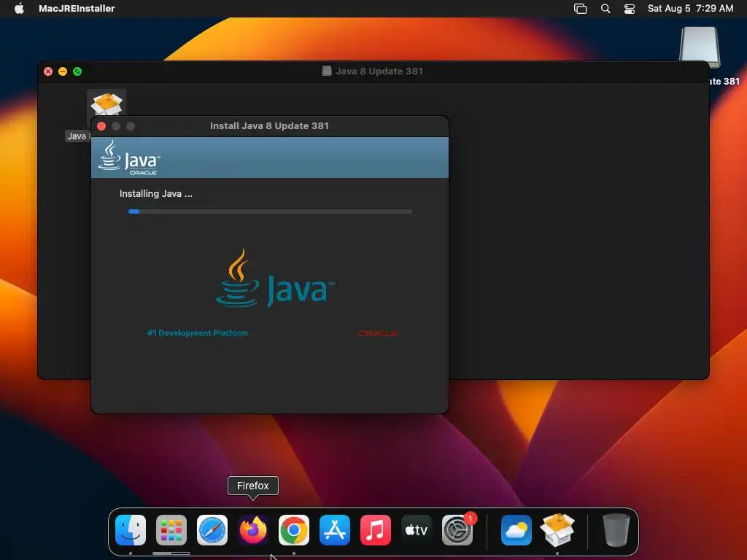Open Launchpad in the Dock
This screenshot has width=747, height=560.
[x=171, y=530]
